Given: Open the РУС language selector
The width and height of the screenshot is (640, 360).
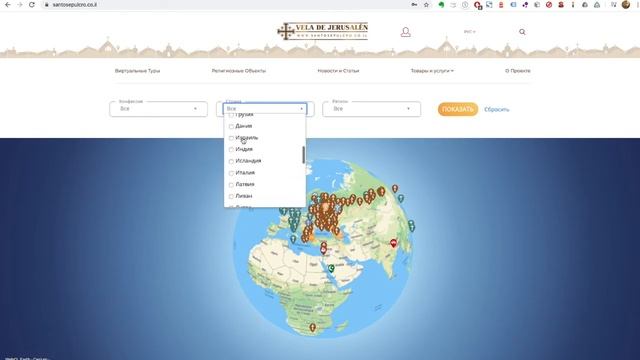Looking at the screenshot, I should coord(469,32).
